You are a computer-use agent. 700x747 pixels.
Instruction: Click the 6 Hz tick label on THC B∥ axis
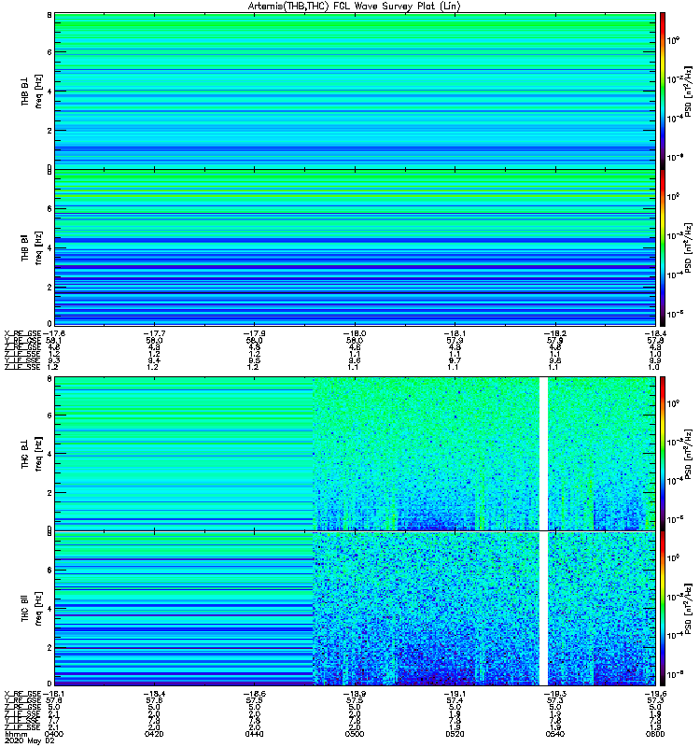[x=49, y=571]
